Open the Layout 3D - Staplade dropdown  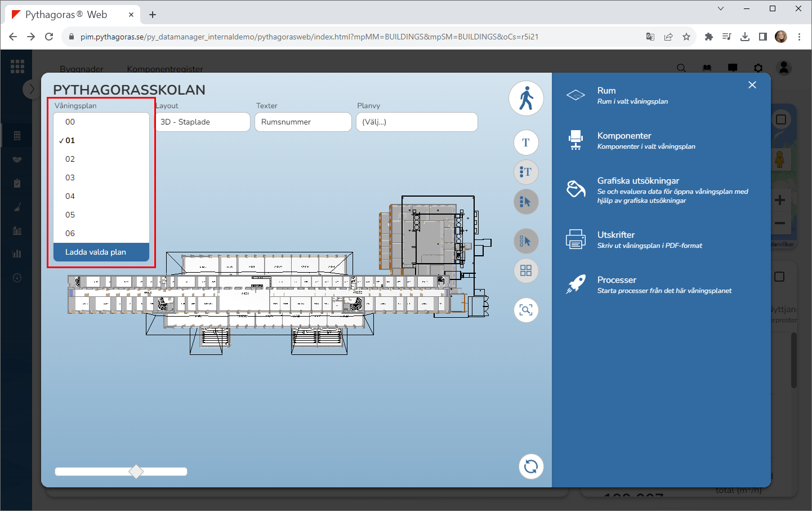(202, 122)
